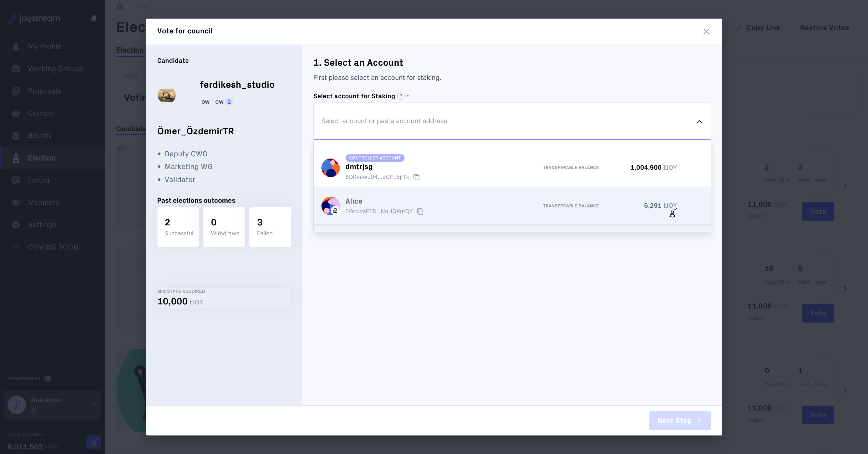This screenshot has width=868, height=454.
Task: Collapse the account selection dropdown
Action: (x=700, y=122)
